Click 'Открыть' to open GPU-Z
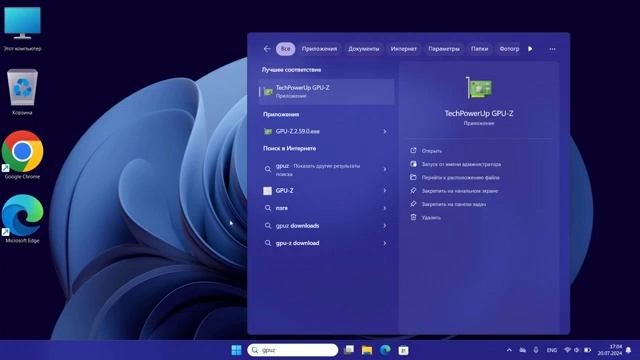This screenshot has height=360, width=640. [427, 151]
